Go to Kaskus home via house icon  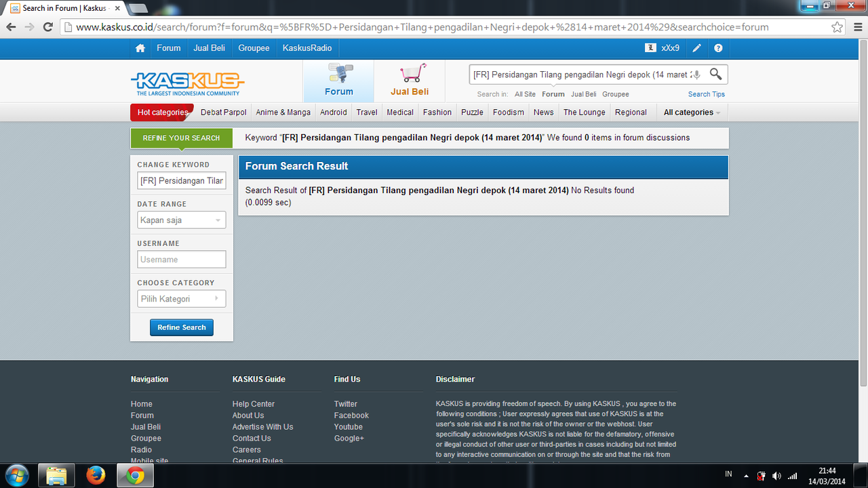click(x=140, y=48)
